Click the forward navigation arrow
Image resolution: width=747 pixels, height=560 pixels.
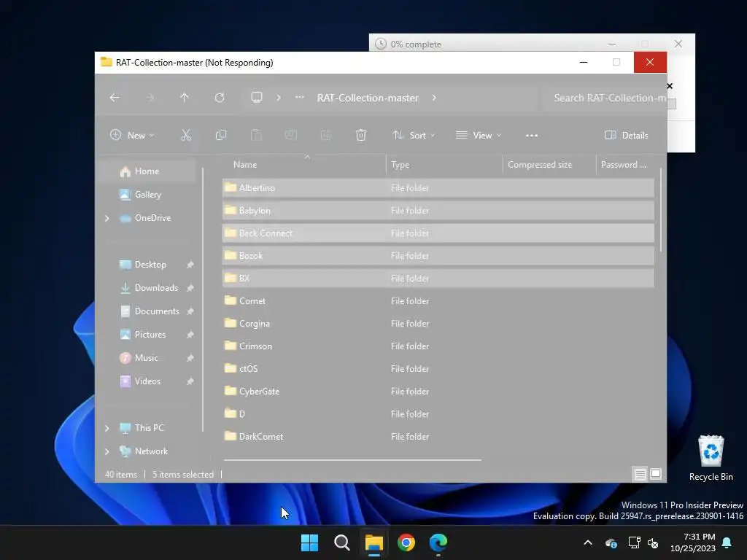click(x=150, y=98)
